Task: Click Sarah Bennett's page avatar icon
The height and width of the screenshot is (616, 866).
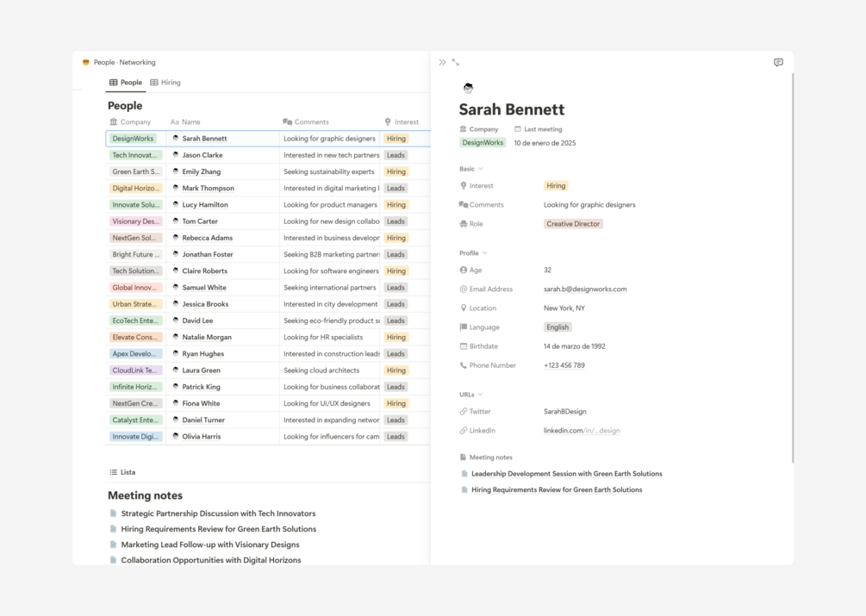Action: [468, 88]
